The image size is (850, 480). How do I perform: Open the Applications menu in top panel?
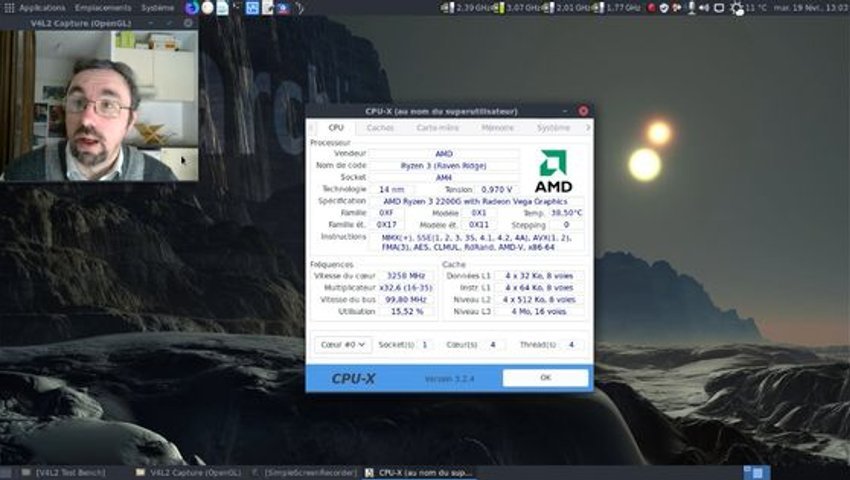[42, 8]
